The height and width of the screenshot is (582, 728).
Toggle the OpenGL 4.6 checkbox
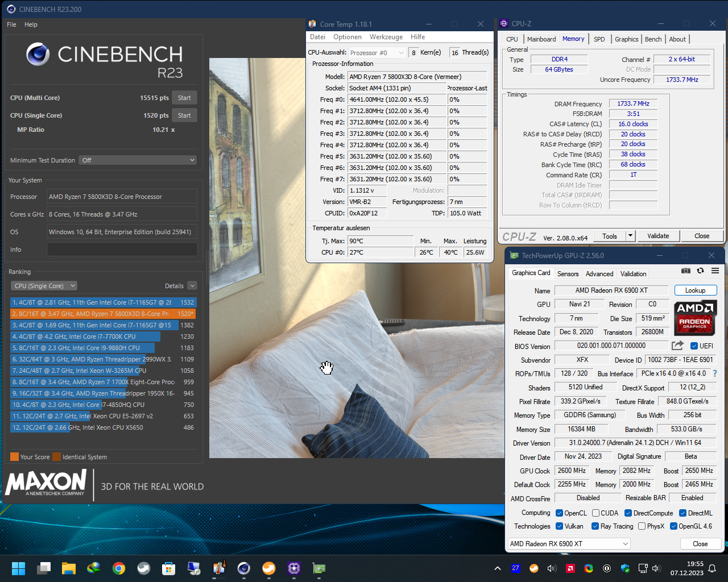click(x=673, y=526)
